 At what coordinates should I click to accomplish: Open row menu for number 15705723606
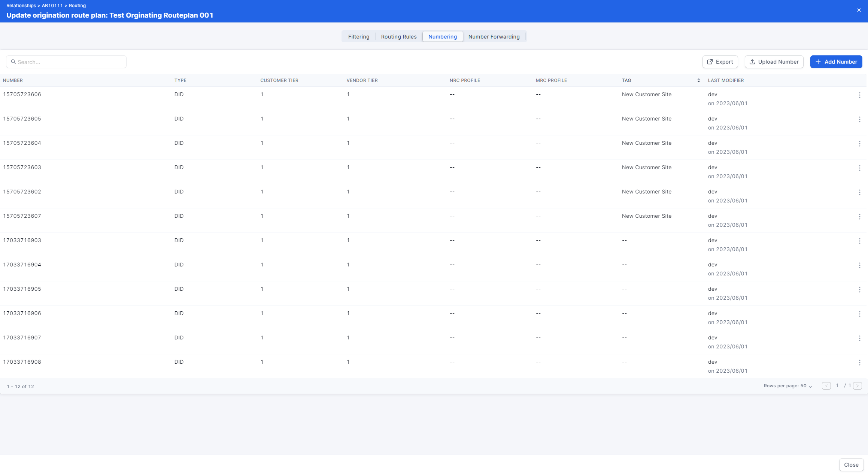859,95
